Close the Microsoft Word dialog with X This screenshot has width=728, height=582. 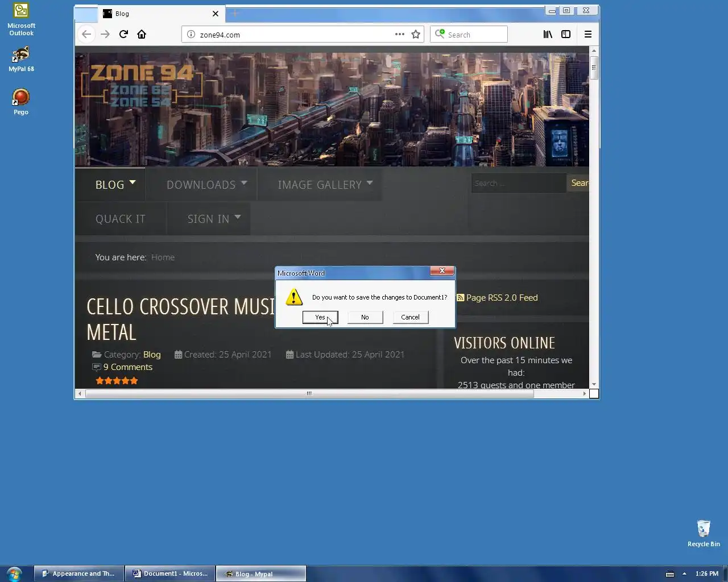point(442,271)
